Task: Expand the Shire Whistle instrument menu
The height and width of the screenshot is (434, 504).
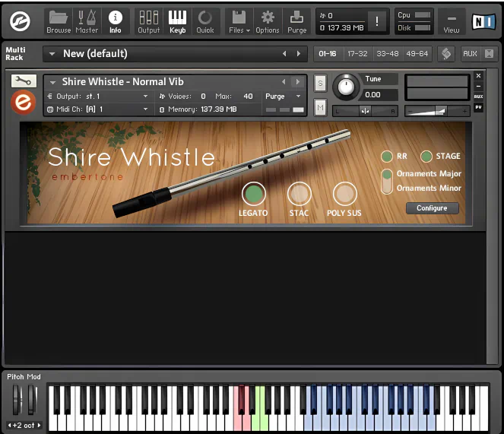Action: click(52, 82)
